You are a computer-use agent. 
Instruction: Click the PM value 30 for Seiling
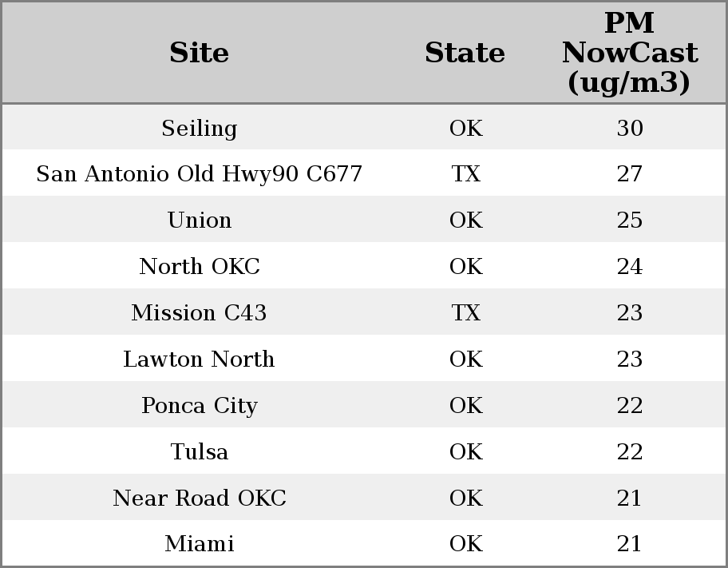coord(630,129)
